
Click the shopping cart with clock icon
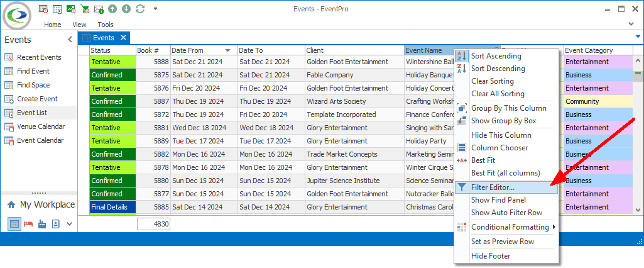click(x=85, y=9)
